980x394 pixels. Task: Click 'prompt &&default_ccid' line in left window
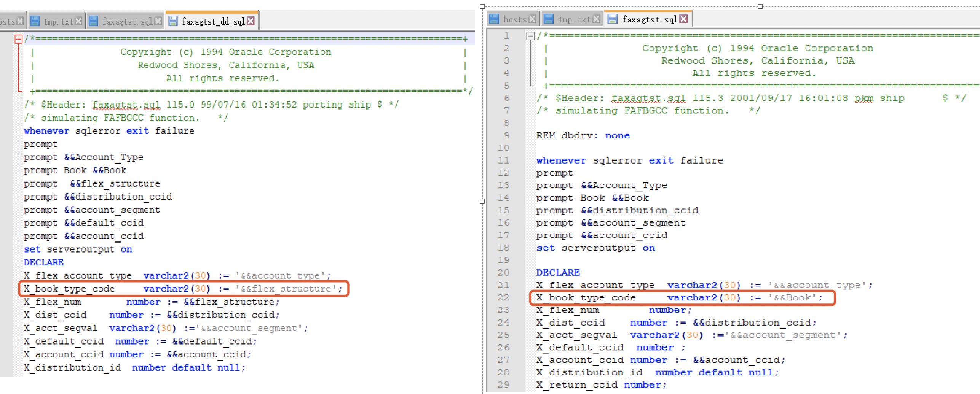click(83, 223)
